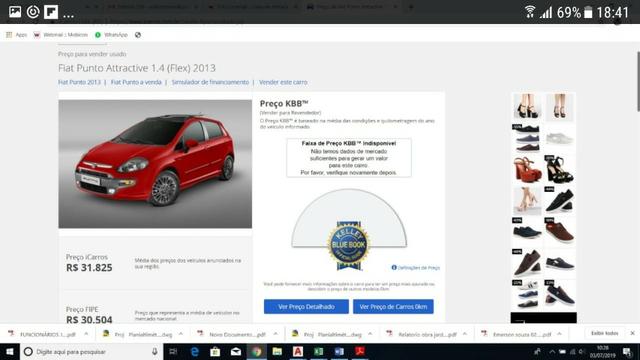640x360 pixels.
Task: Click the info icon beside Definições de Preço
Action: (x=394, y=268)
